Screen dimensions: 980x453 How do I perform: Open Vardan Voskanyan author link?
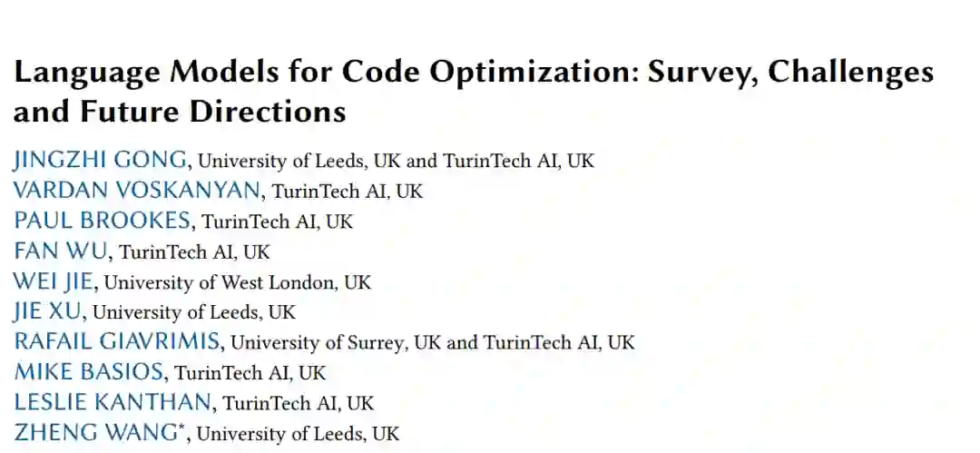coord(138,191)
